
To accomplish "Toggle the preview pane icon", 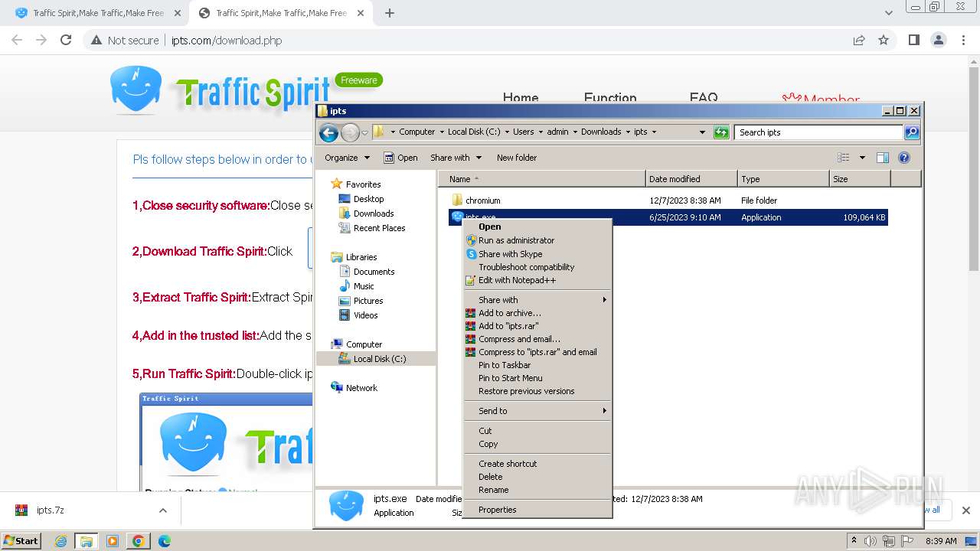I will coord(882,158).
